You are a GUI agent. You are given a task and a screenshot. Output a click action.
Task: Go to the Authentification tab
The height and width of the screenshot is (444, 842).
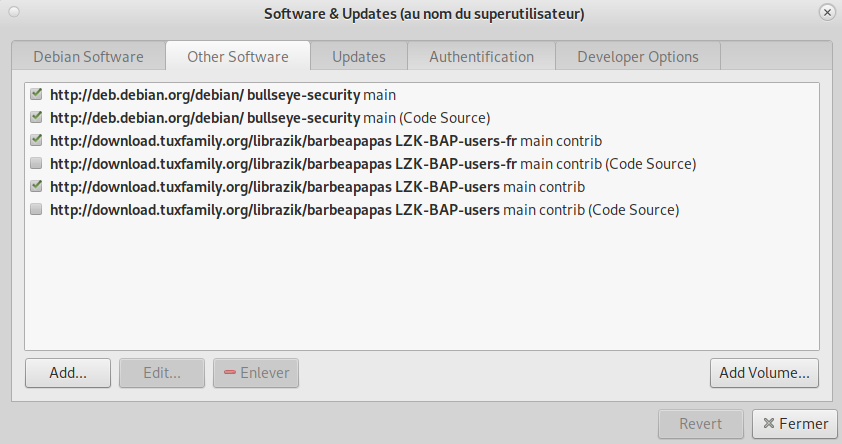481,56
